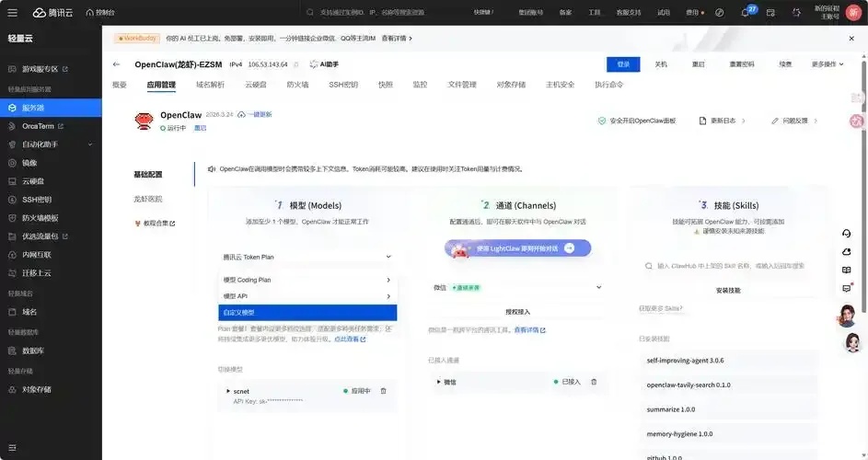Screen dimensions: 868x460
Task: Open the 微信 channel type dropdown
Action: (x=517, y=287)
